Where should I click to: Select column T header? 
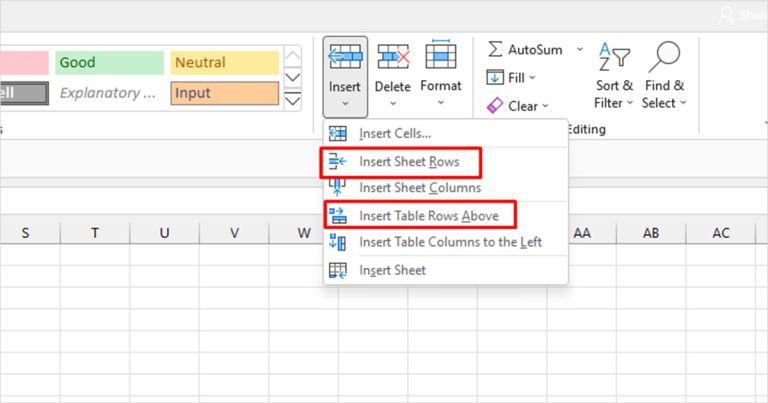(x=95, y=233)
